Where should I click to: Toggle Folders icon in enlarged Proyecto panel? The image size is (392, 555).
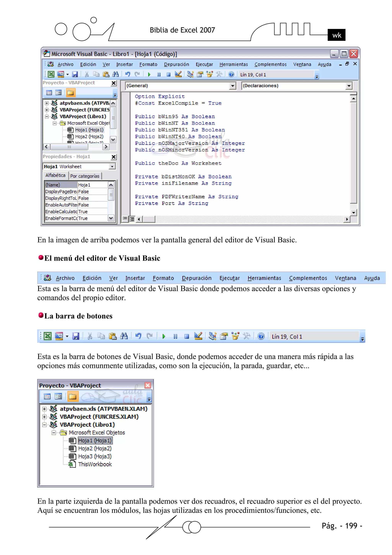pyautogui.click(x=73, y=397)
